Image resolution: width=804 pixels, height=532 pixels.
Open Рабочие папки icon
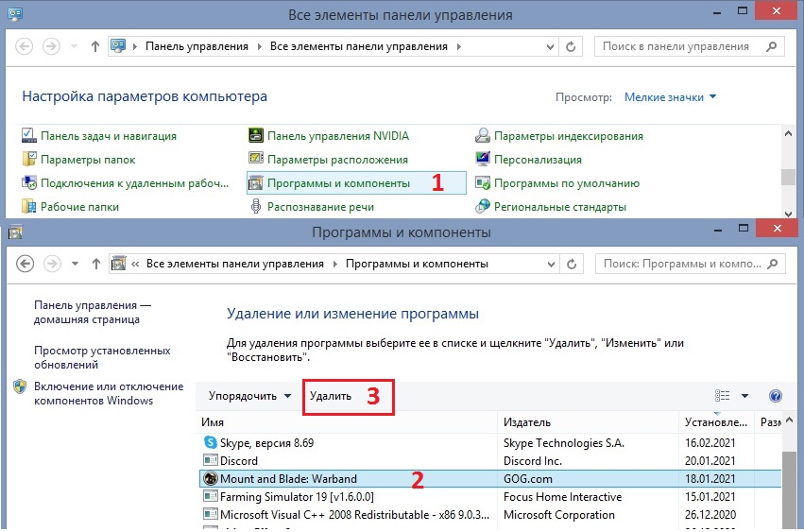click(28, 207)
